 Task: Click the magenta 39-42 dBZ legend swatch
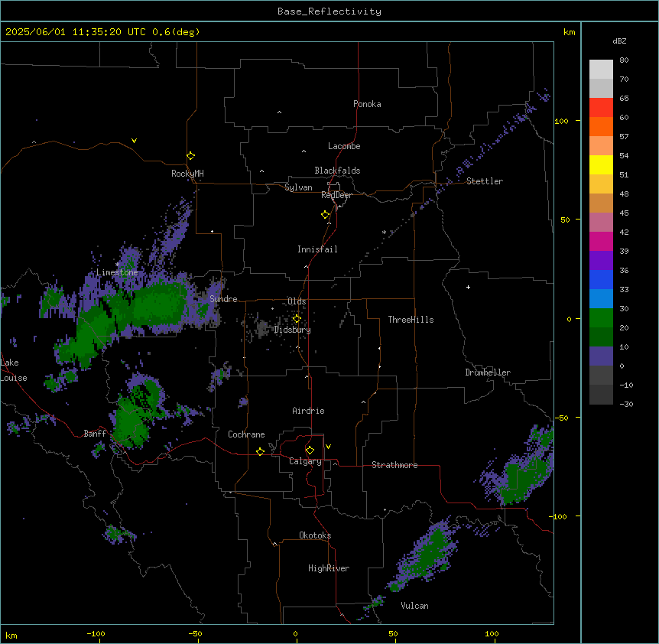[601, 241]
